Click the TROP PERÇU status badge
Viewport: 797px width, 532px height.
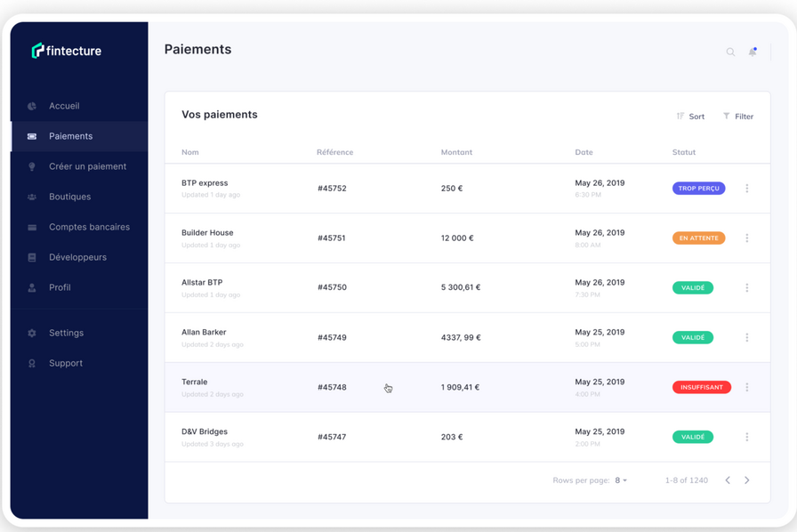coord(698,189)
